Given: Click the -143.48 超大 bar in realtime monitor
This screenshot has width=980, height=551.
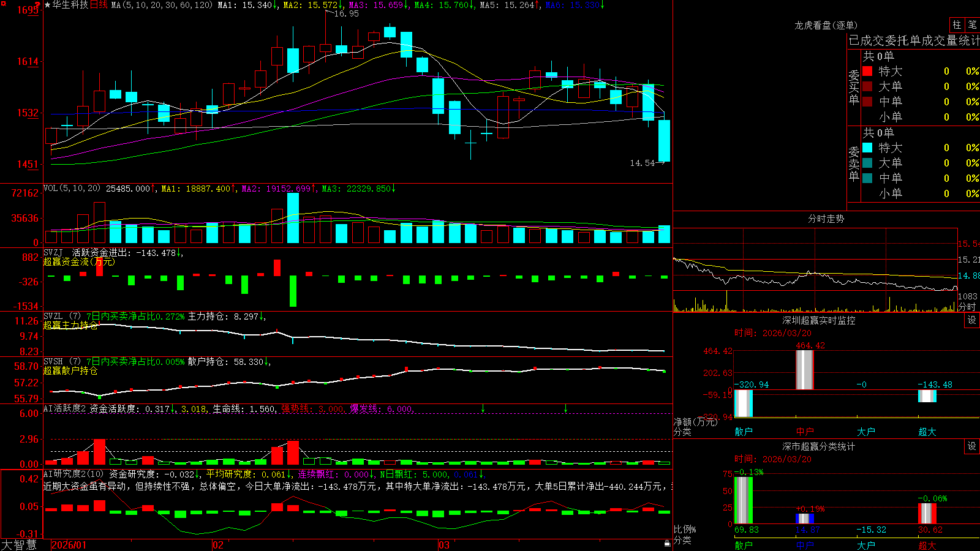Looking at the screenshot, I should [927, 396].
